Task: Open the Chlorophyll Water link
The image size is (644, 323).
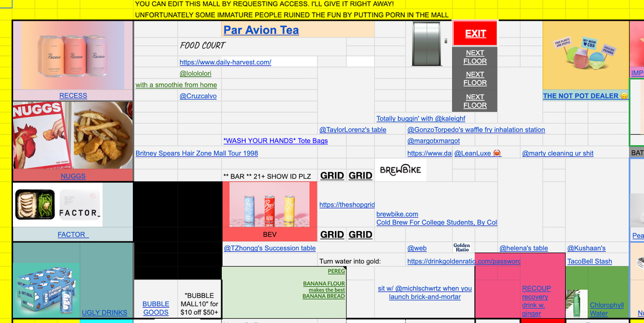Action: point(607,309)
